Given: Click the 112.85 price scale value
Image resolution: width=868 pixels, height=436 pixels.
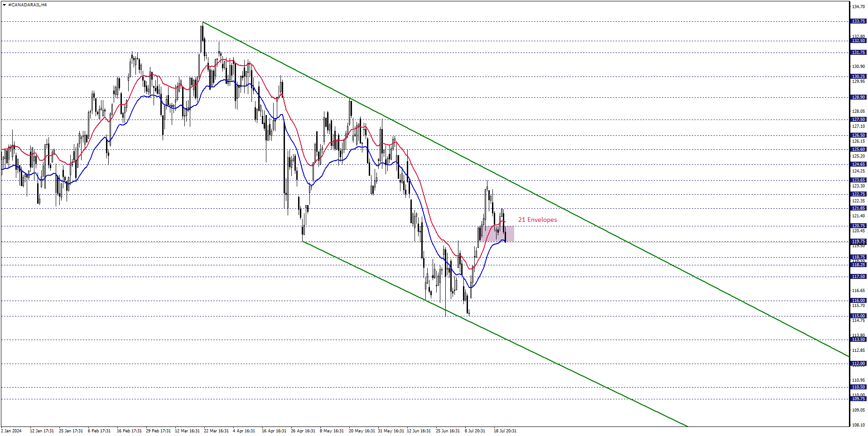Looking at the screenshot, I should tap(858, 350).
